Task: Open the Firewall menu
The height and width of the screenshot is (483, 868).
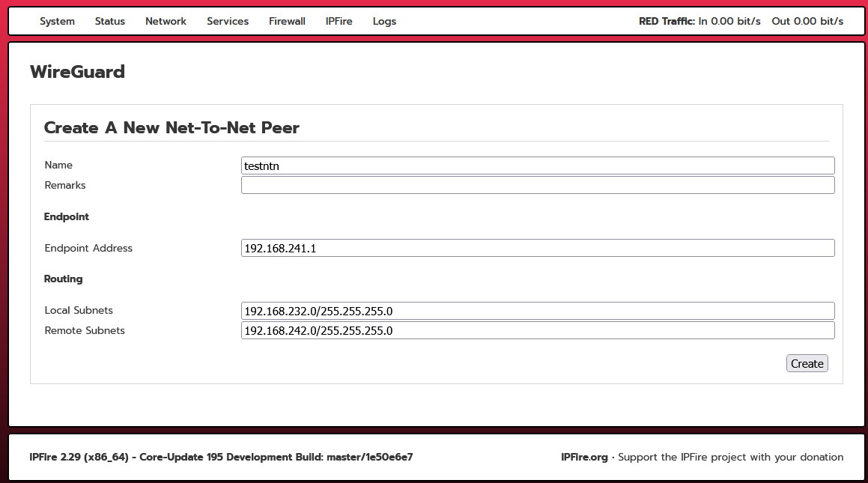Action: pyautogui.click(x=287, y=21)
